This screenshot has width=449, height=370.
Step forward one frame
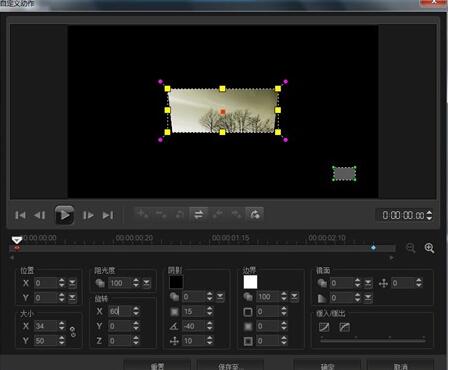pos(88,215)
